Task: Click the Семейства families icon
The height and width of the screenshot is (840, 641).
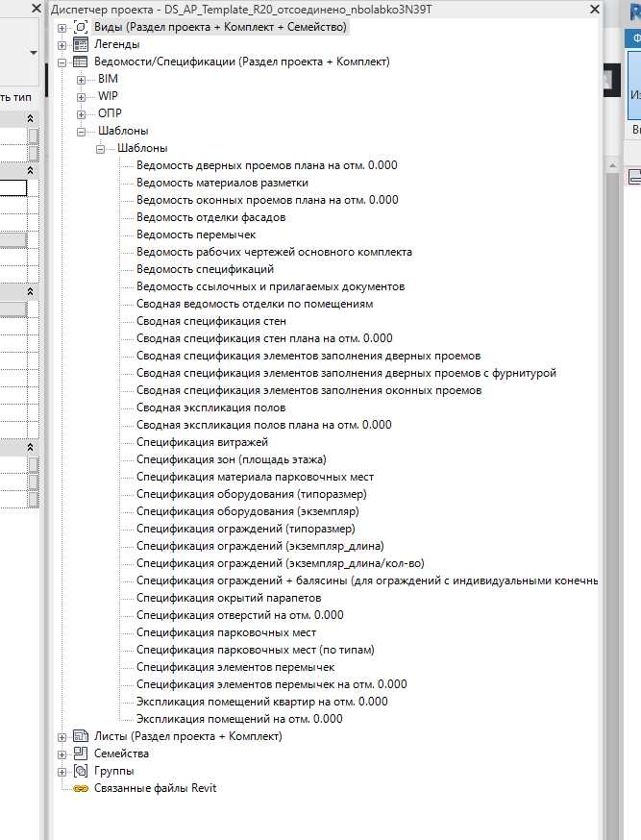Action: point(81,754)
